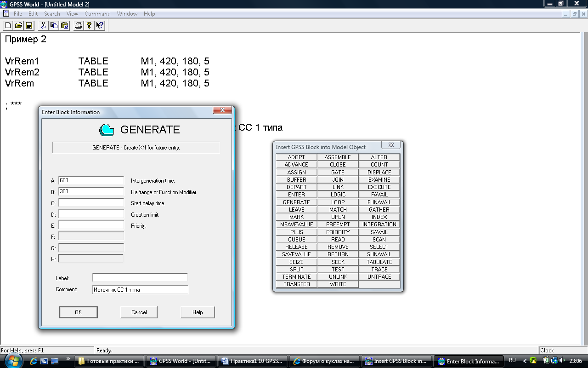Open the File menu

coord(18,14)
